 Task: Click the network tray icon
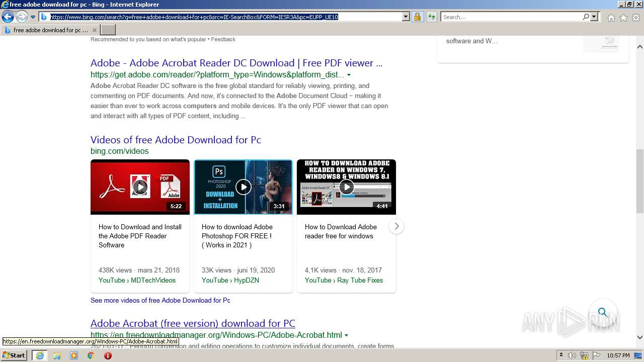click(584, 355)
